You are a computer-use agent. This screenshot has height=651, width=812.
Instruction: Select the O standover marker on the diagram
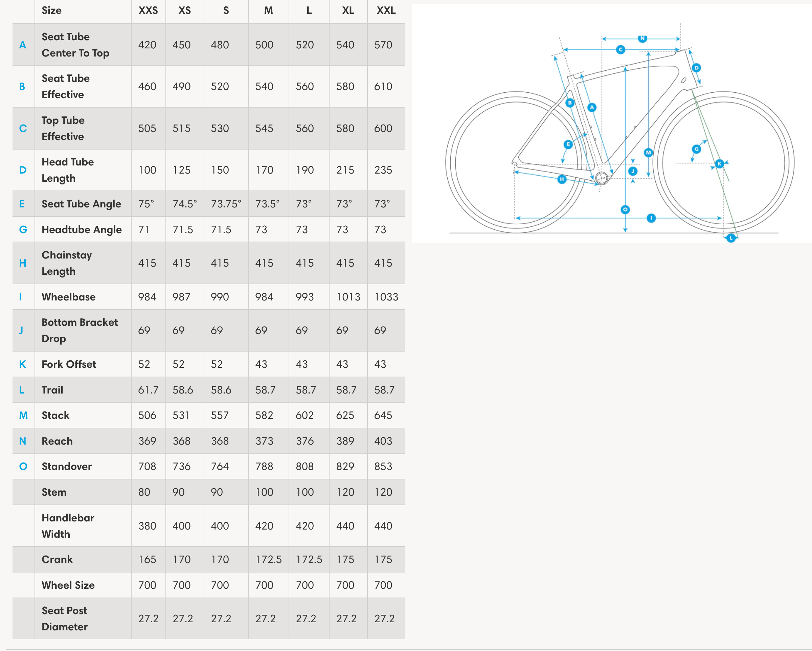click(x=625, y=209)
